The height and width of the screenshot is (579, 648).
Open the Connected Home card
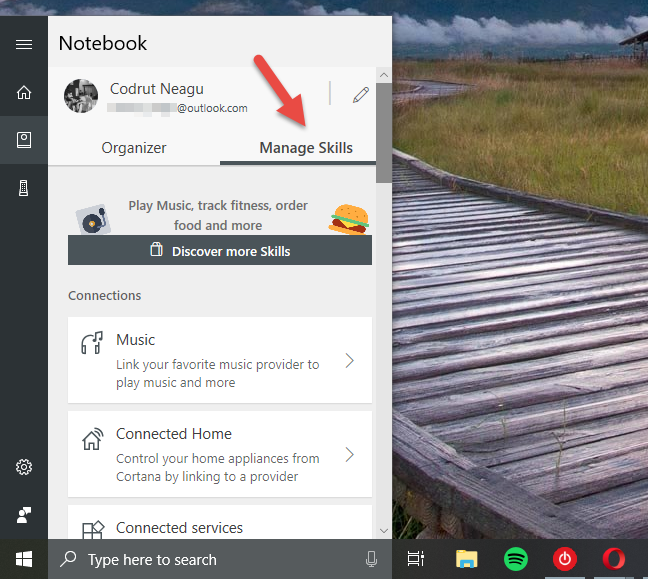(220, 454)
